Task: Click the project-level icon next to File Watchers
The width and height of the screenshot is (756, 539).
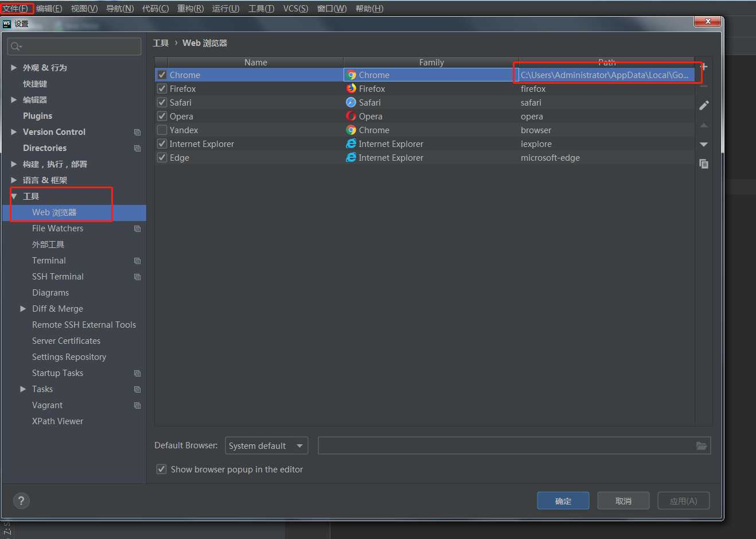Action: point(137,228)
